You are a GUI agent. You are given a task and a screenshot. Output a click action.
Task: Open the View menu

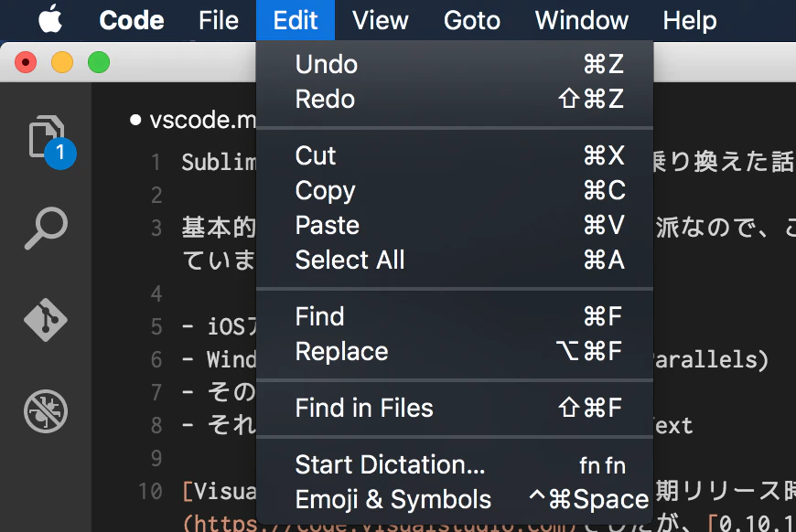pos(381,20)
